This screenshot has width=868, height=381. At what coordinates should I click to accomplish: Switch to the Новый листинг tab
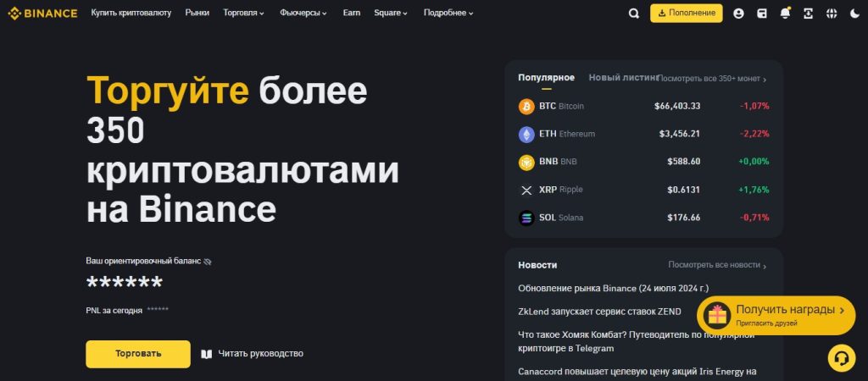click(x=623, y=78)
